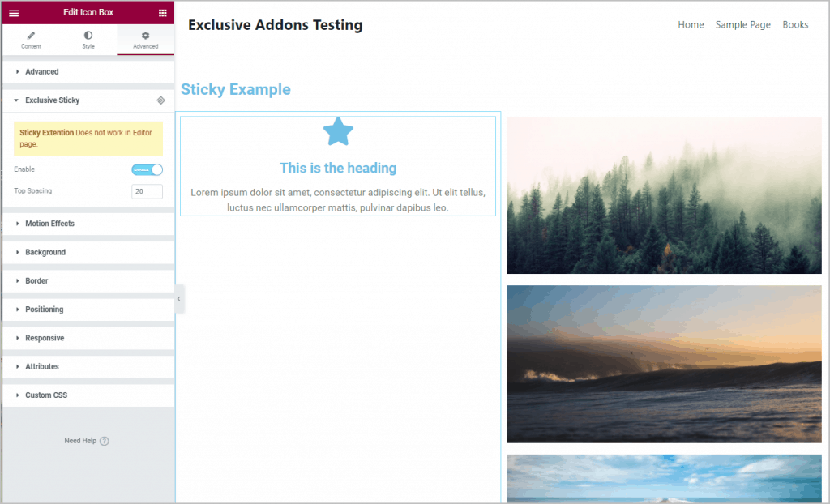Click the star icon inside the icon box widget
Viewport: 830px width, 504px height.
tap(337, 131)
